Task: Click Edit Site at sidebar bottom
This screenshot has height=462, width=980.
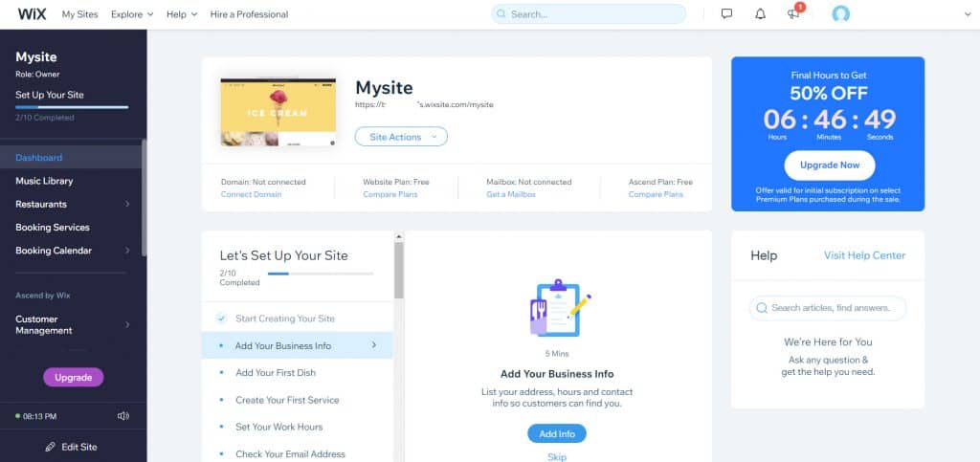Action: [x=73, y=447]
